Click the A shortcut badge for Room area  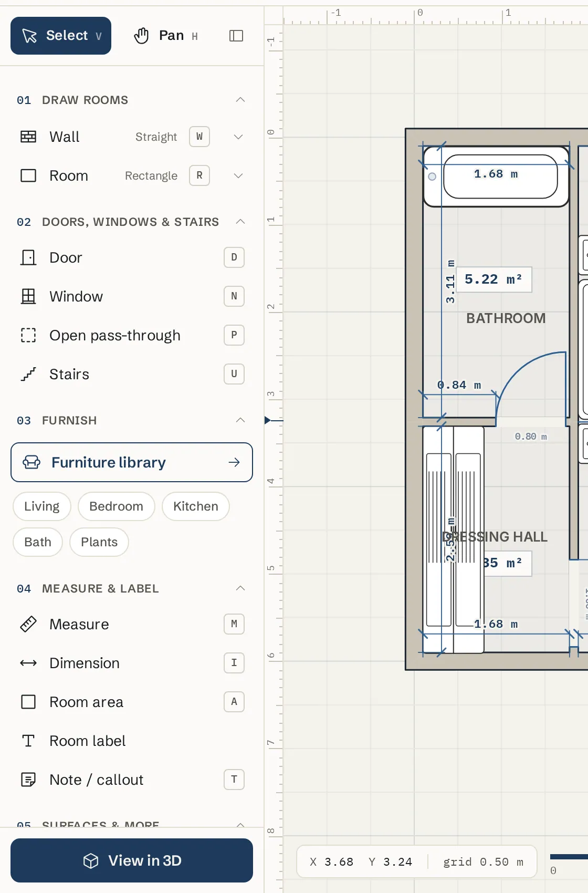[x=234, y=702]
